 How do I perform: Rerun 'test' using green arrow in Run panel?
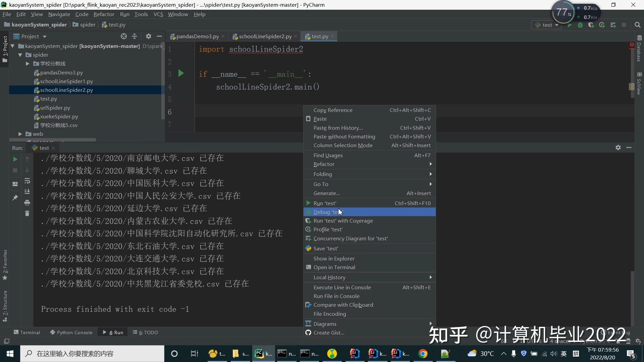15,159
